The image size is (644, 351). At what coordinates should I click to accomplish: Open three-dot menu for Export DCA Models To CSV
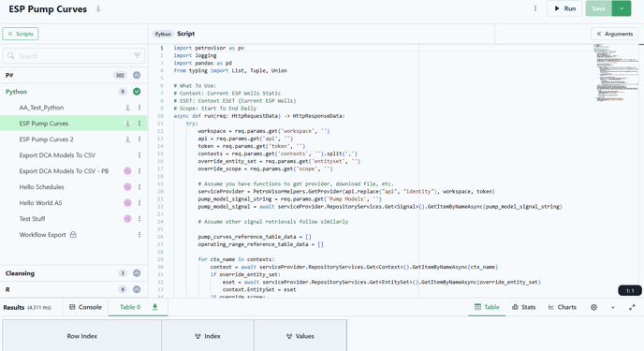tap(139, 155)
